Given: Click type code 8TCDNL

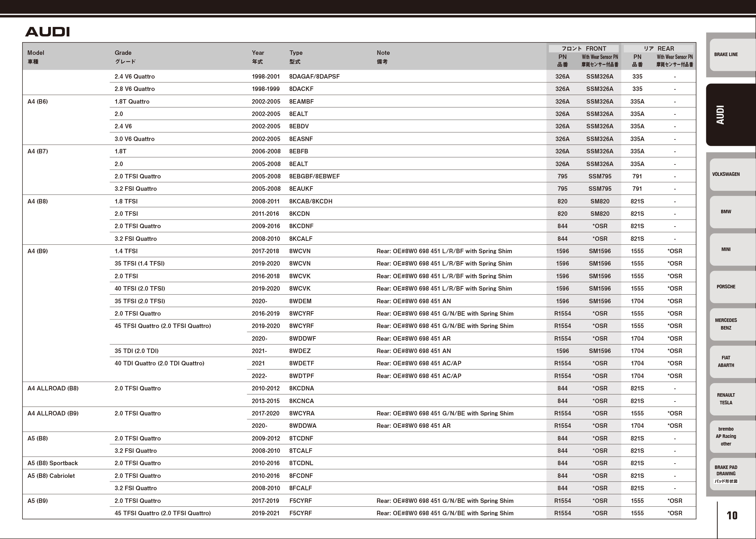Looking at the screenshot, I should click(x=301, y=463).
